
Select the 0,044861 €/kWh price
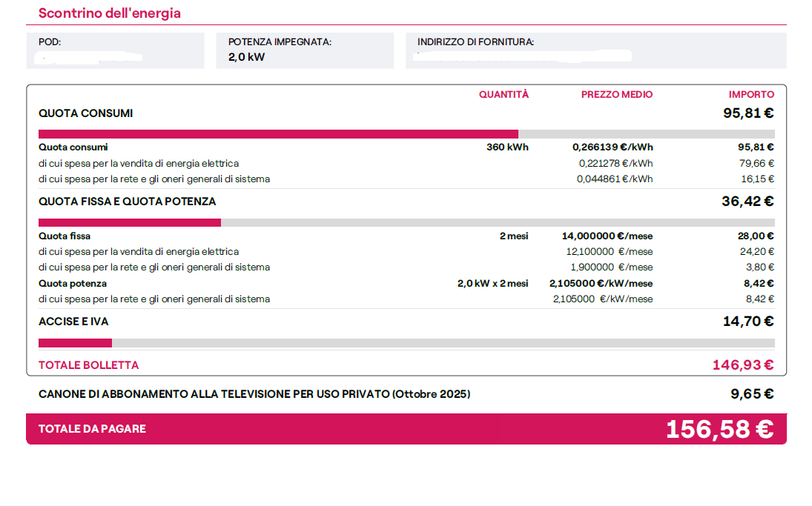615,179
